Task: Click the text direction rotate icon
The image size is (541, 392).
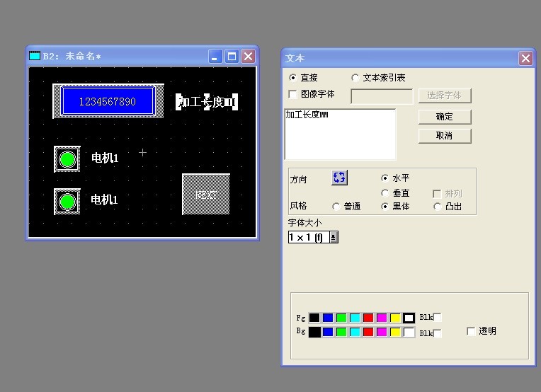Action: [339, 178]
